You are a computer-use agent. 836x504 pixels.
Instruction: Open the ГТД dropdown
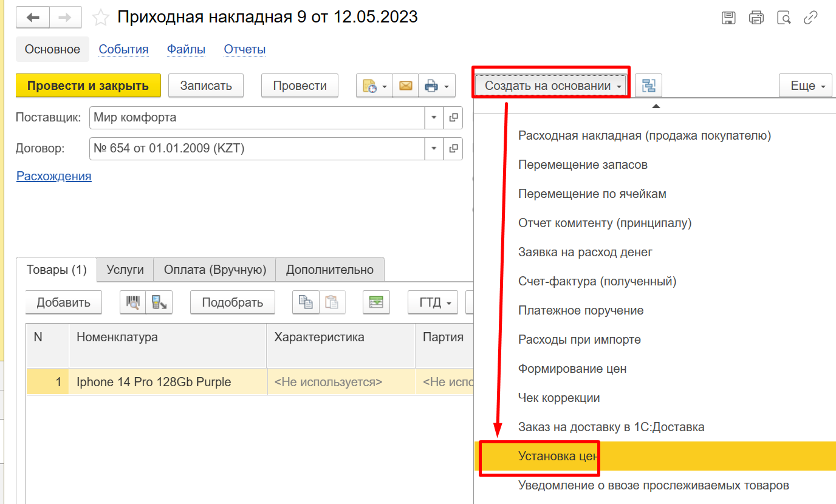click(x=433, y=302)
